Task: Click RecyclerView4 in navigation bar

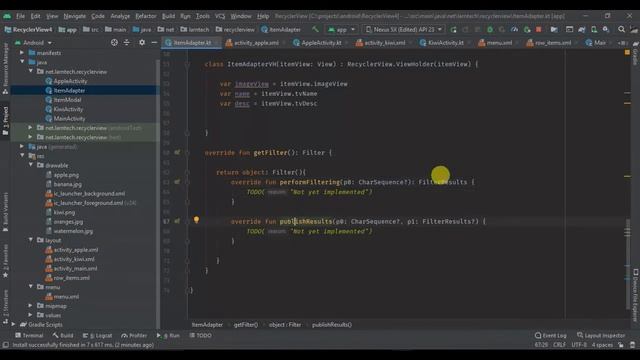Action: click(28, 29)
